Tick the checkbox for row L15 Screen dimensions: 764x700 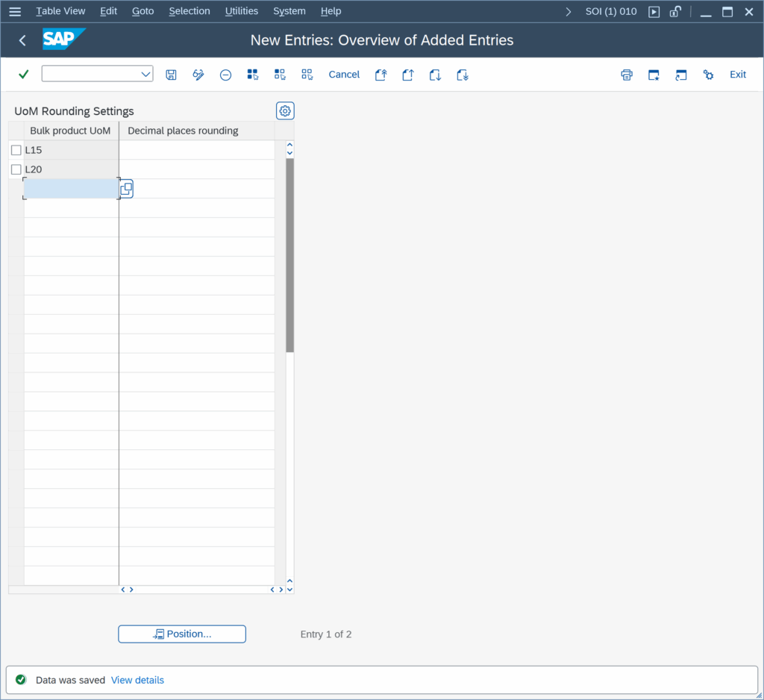point(16,150)
